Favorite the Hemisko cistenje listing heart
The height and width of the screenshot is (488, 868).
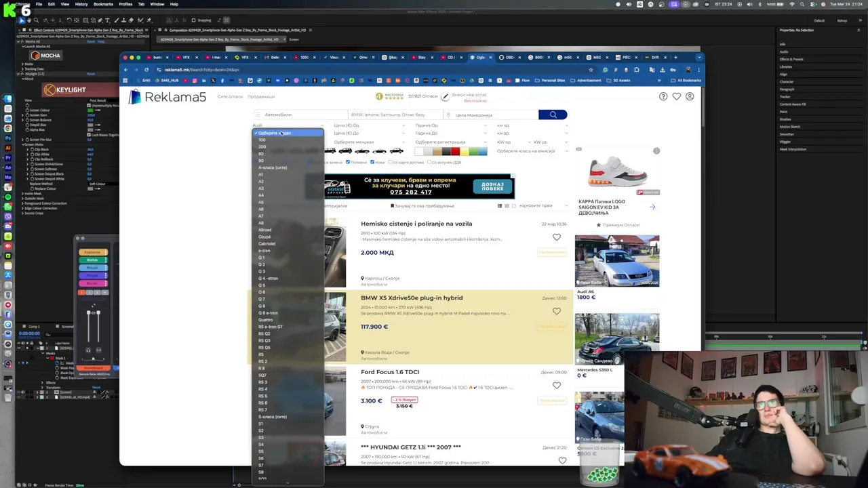[557, 237]
